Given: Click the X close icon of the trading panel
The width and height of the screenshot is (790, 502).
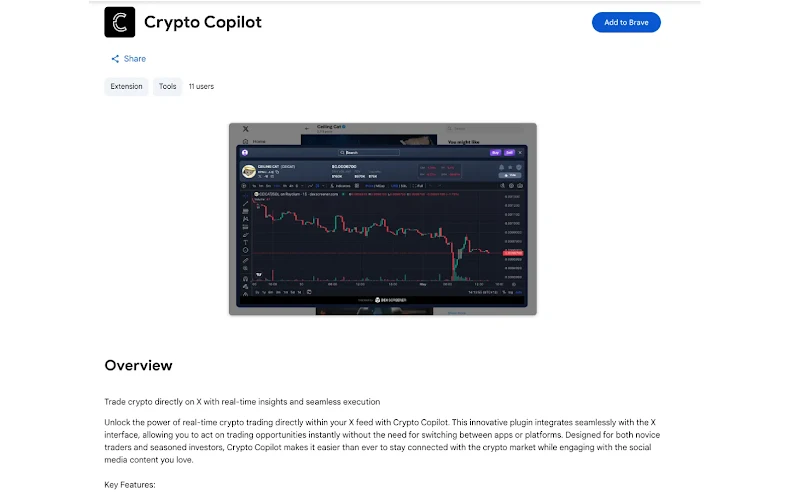Looking at the screenshot, I should click(523, 152).
